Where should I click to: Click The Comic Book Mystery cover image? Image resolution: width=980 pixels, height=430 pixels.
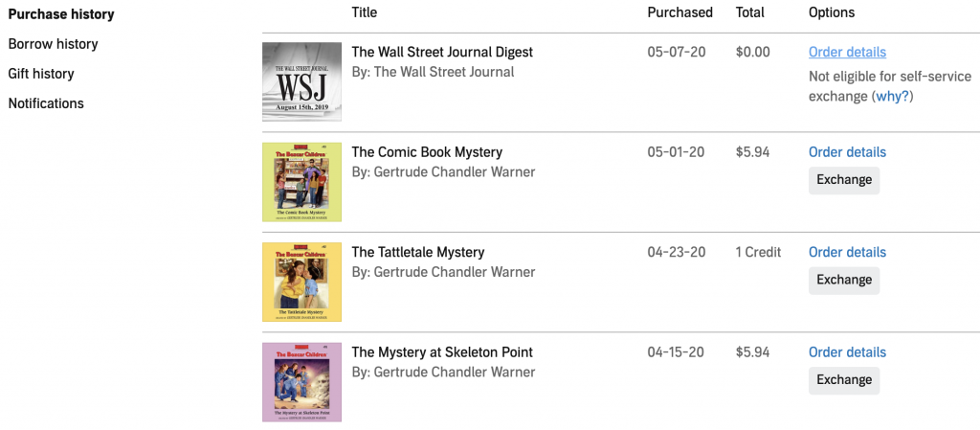point(301,182)
